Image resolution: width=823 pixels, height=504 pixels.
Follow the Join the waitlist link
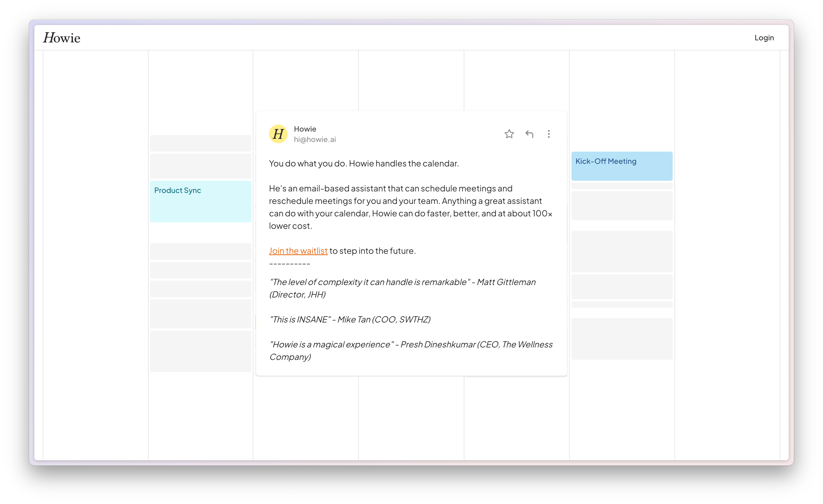298,250
